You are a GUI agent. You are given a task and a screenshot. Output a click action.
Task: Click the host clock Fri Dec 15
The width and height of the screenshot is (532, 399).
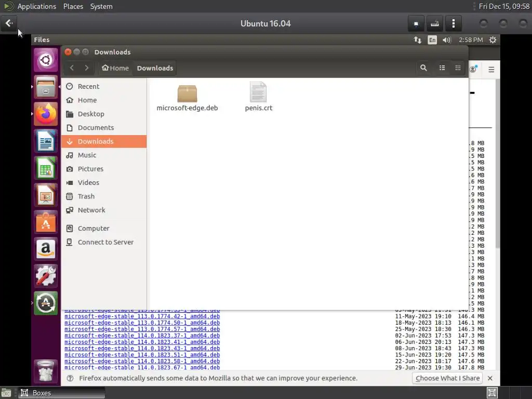(x=504, y=6)
